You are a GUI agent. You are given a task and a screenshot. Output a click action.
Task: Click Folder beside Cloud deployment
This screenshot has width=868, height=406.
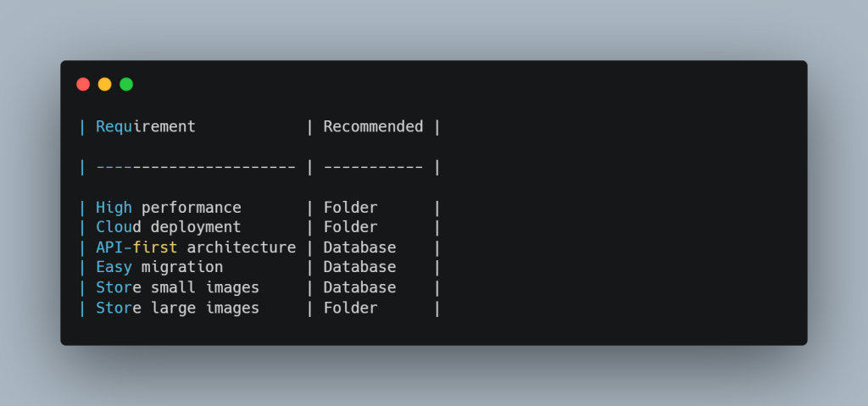(350, 227)
